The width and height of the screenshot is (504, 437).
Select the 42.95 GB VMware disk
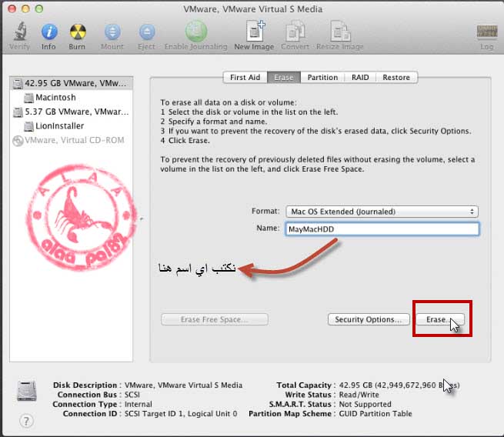[x=71, y=83]
